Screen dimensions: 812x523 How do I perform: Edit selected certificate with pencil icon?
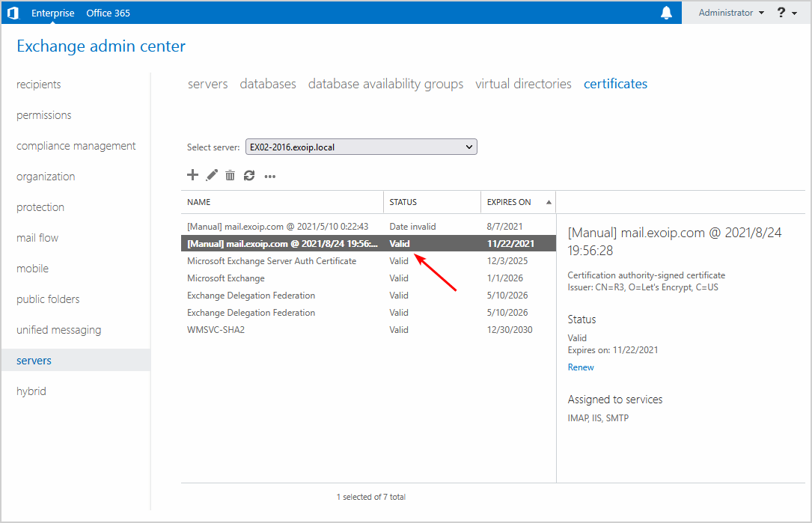pyautogui.click(x=211, y=176)
